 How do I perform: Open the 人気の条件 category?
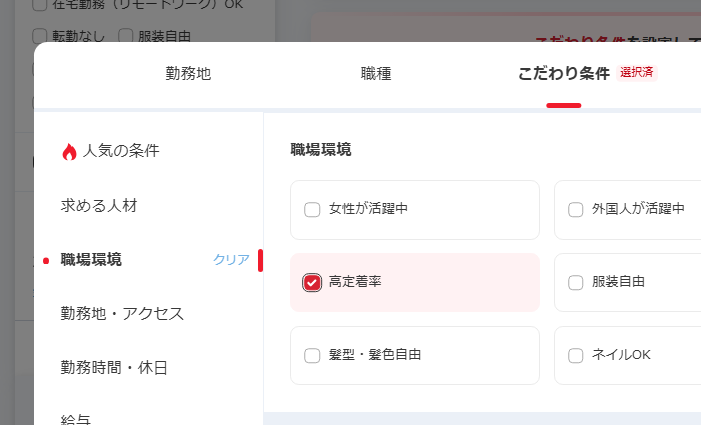click(x=122, y=151)
